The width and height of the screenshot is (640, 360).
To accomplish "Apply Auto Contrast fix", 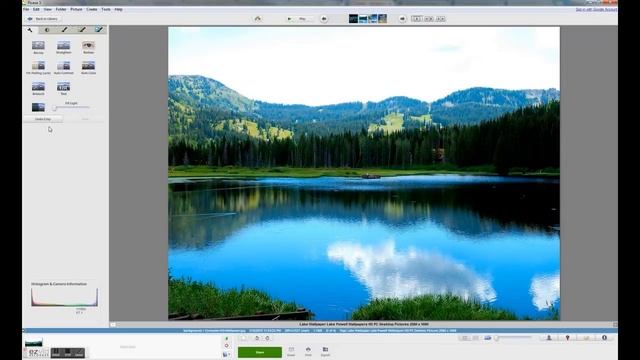I will 64,68.
